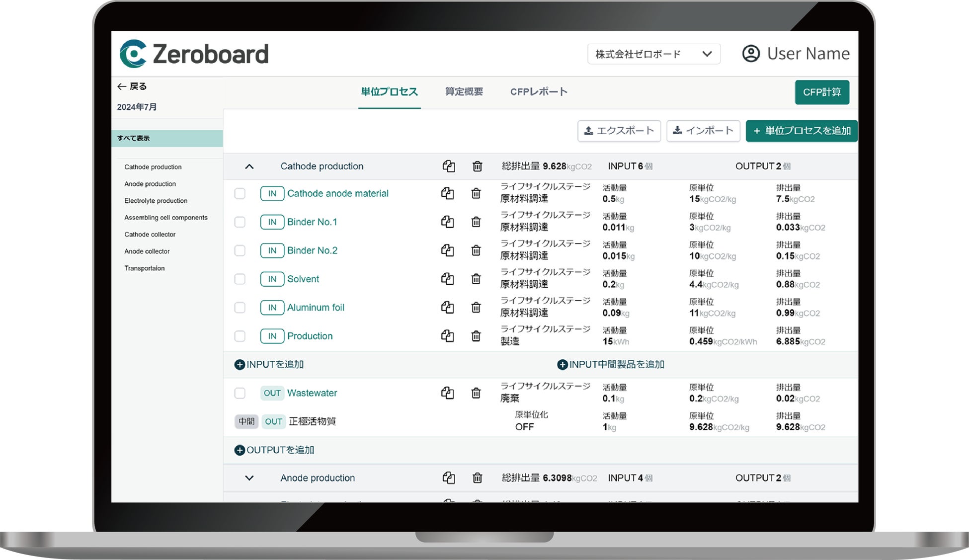Copy the Solvent input row
969x560 pixels.
pyautogui.click(x=447, y=279)
